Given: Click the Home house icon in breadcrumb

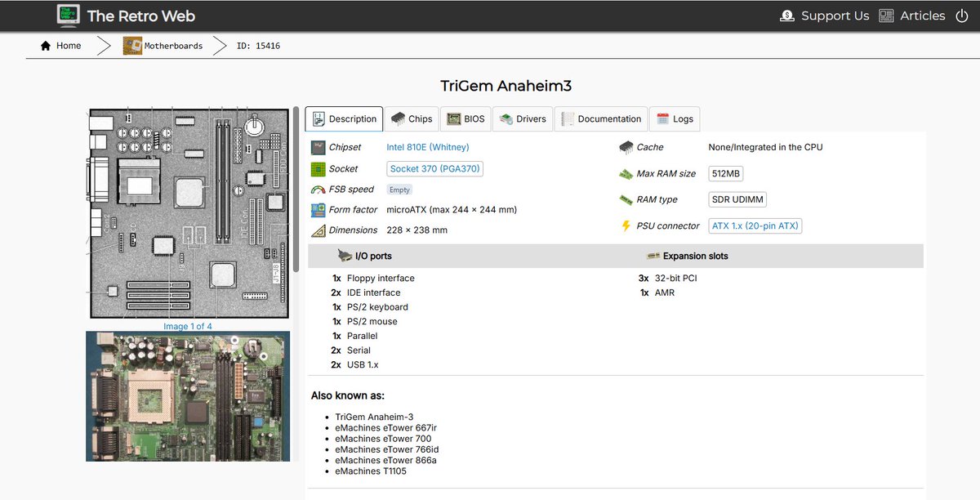Looking at the screenshot, I should point(46,46).
